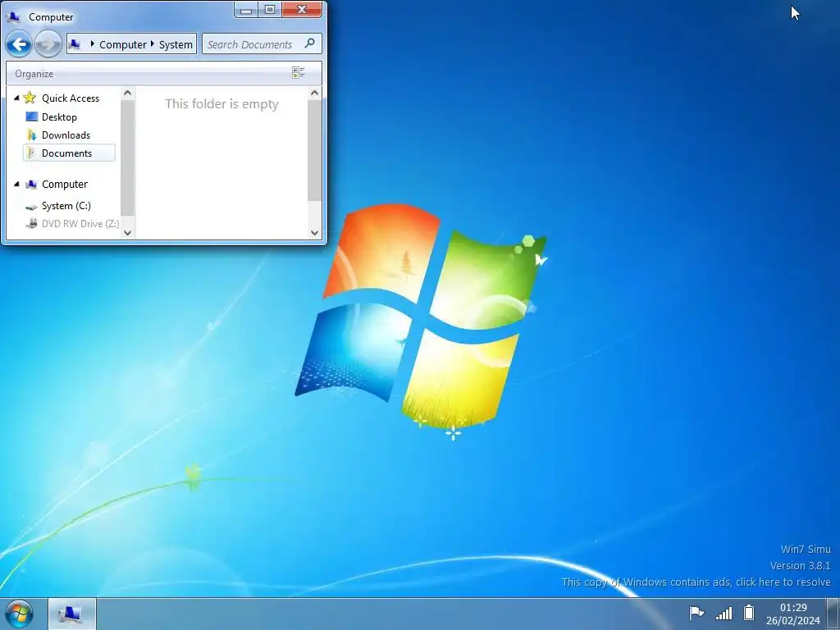The image size is (840, 630).
Task: Close the Computer window
Action: tap(302, 10)
